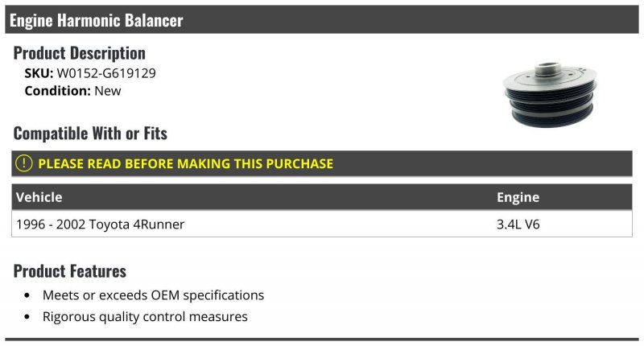Click the dark divider below Product Features
The height and width of the screenshot is (346, 644).
pyautogui.click(x=322, y=339)
